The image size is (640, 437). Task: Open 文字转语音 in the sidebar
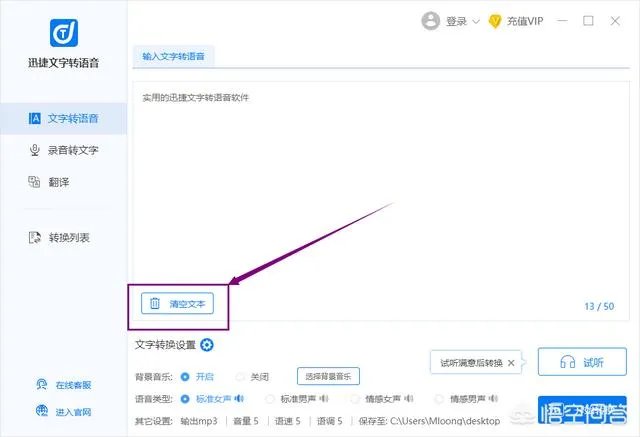tap(64, 119)
